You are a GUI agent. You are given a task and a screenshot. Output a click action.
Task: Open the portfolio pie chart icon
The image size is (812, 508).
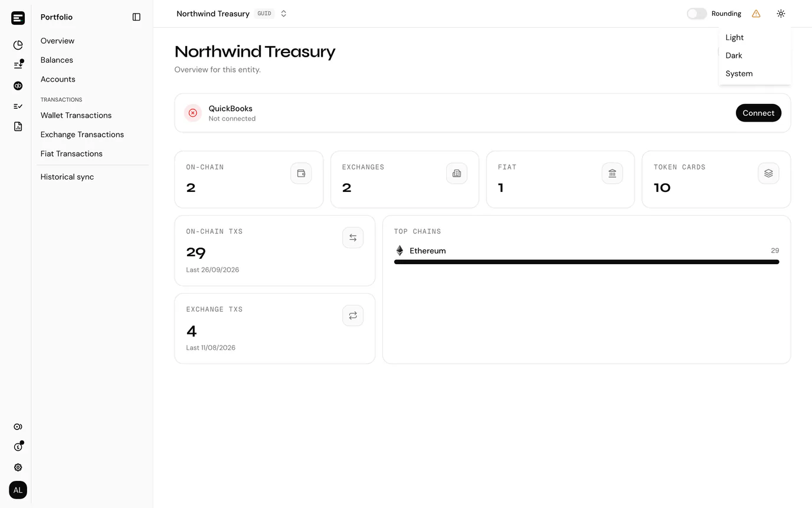pyautogui.click(x=18, y=45)
